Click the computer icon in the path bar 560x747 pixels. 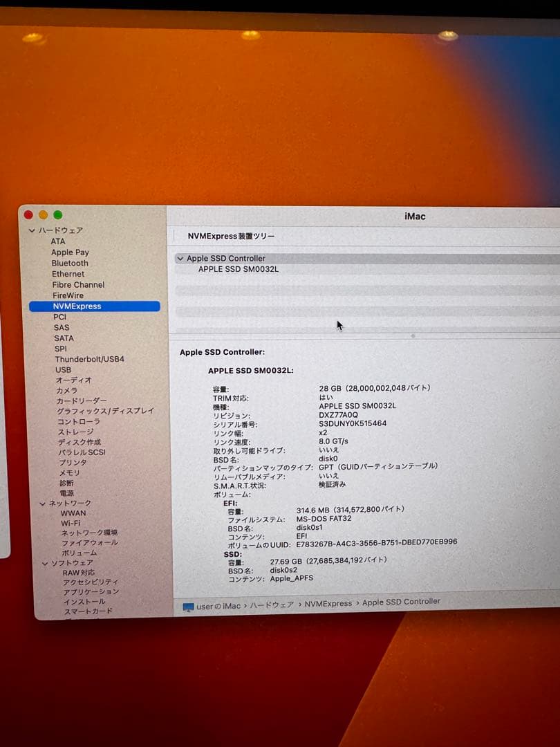(x=189, y=607)
